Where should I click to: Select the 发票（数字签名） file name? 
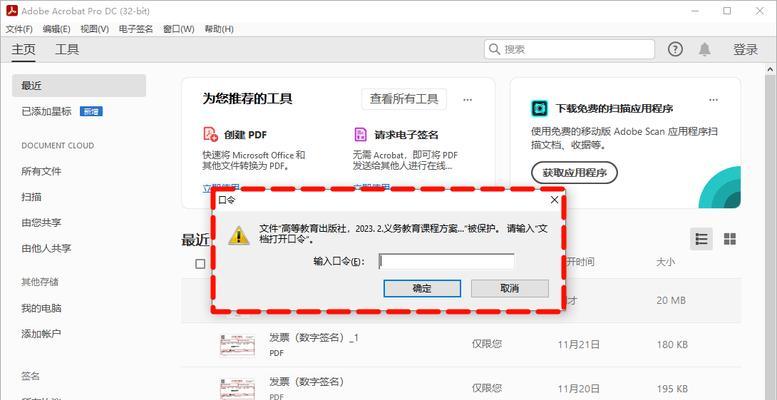click(x=306, y=382)
